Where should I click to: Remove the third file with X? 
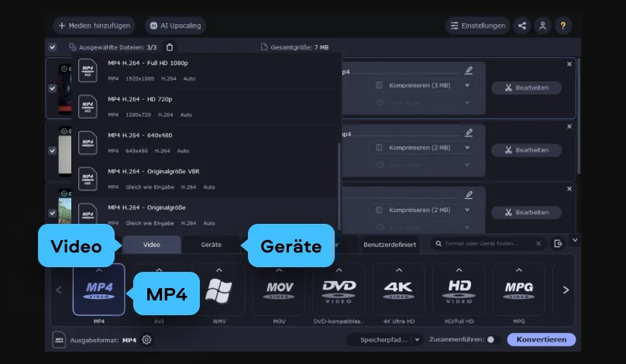click(x=569, y=188)
